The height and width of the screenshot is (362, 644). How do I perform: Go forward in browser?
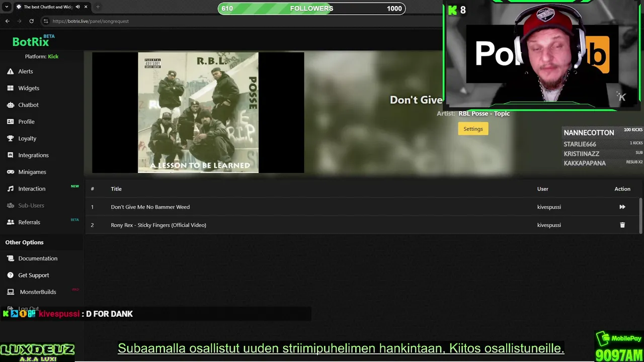click(19, 21)
